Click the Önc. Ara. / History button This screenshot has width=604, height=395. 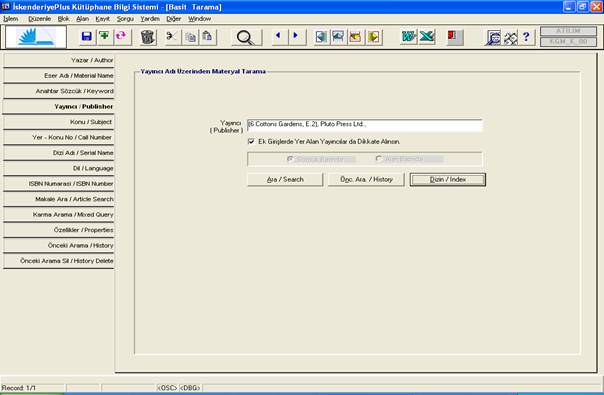coord(366,180)
